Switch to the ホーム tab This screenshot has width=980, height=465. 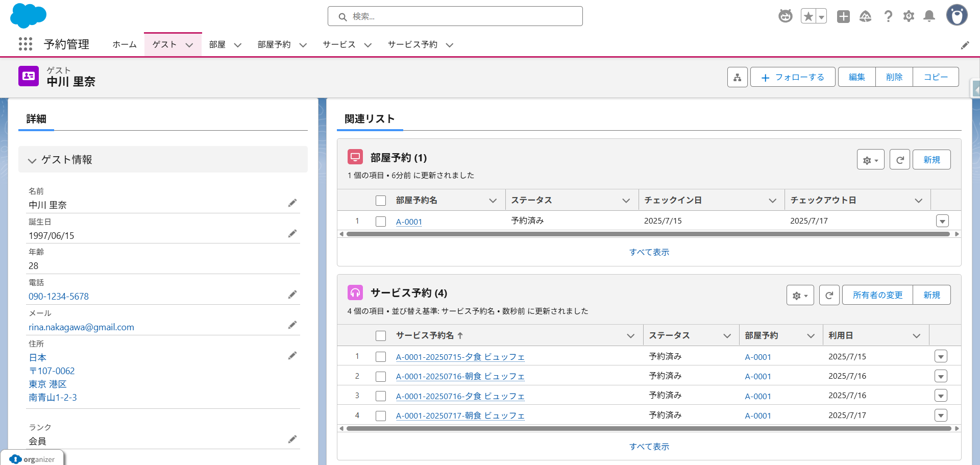pos(124,44)
